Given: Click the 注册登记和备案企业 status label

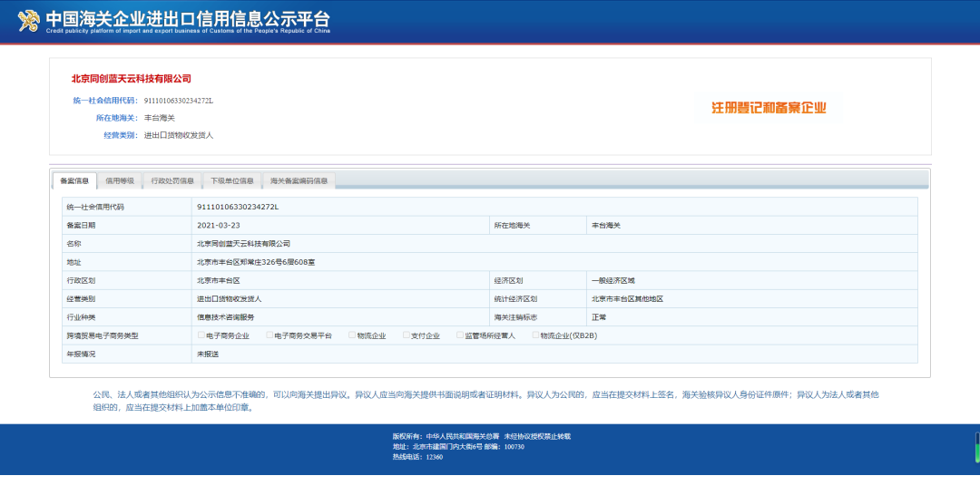Looking at the screenshot, I should click(769, 108).
